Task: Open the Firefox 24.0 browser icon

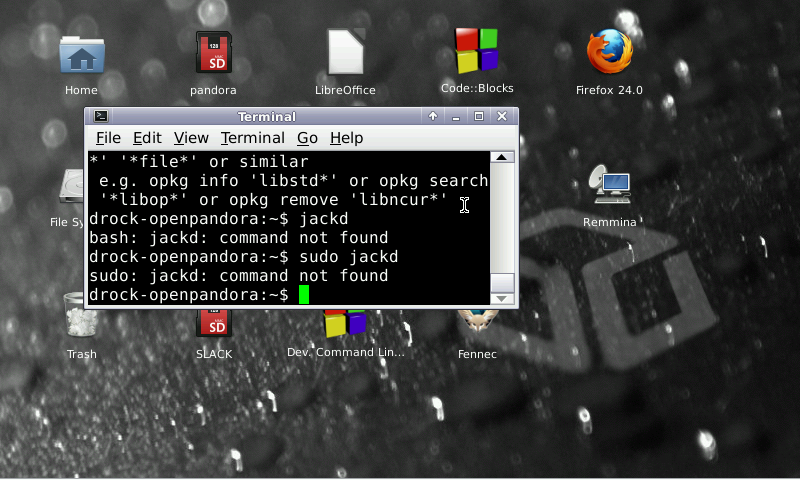Action: coord(609,55)
